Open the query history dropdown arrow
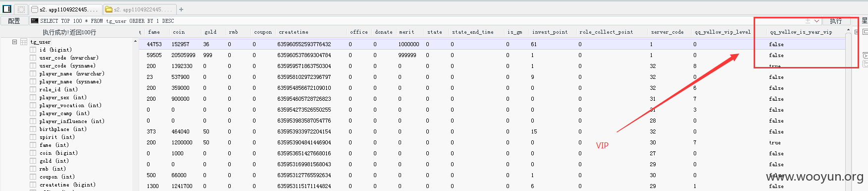868x191 pixels. (x=817, y=21)
